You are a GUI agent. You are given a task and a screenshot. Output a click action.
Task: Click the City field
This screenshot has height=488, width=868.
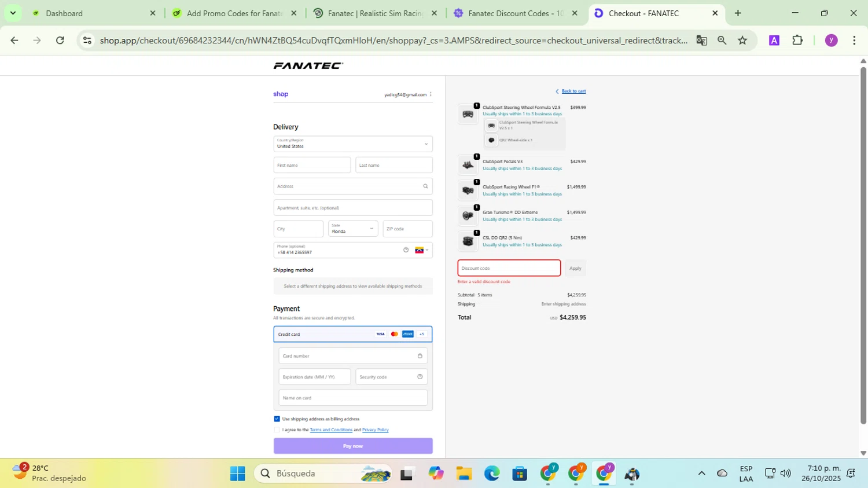pyautogui.click(x=299, y=229)
